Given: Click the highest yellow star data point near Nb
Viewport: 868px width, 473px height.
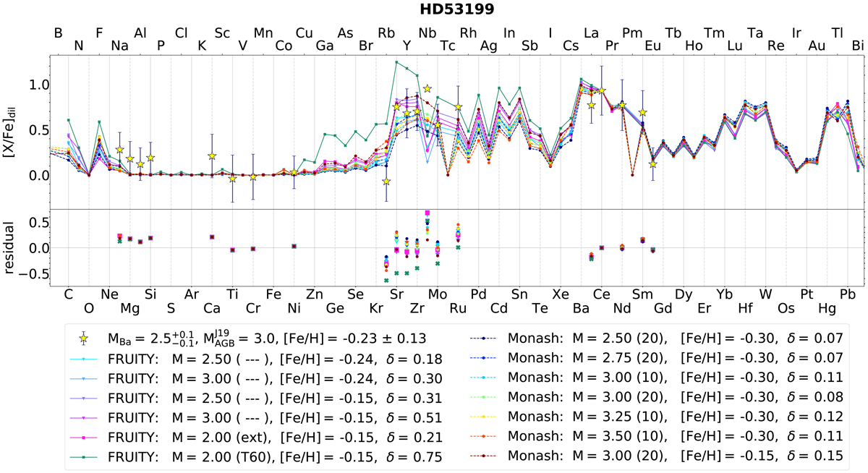Looking at the screenshot, I should coord(427,88).
